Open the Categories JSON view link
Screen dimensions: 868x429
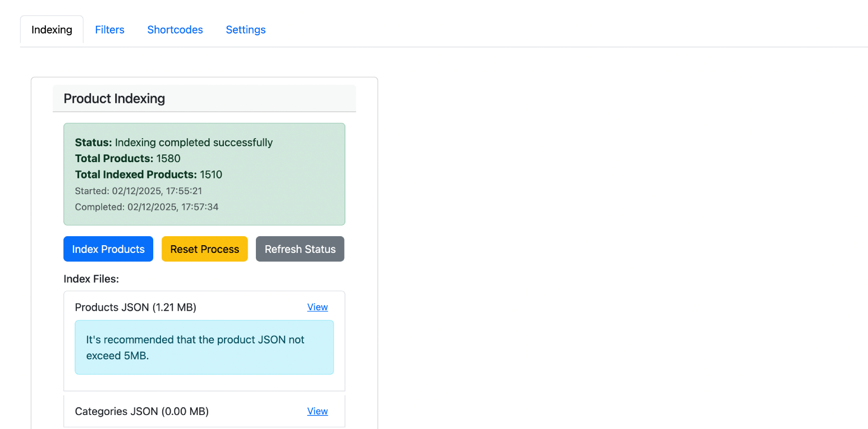[317, 411]
